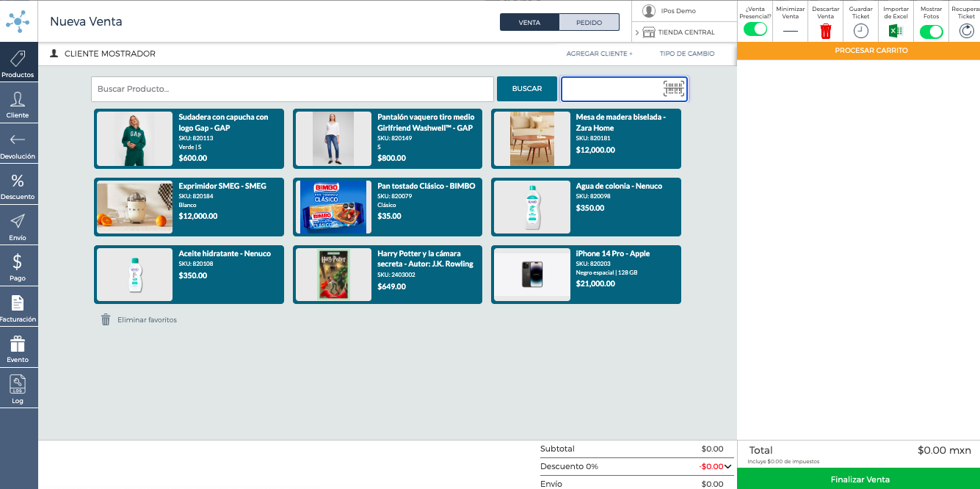
Task: Click the Total $0.00 mxn amount
Action: (944, 450)
